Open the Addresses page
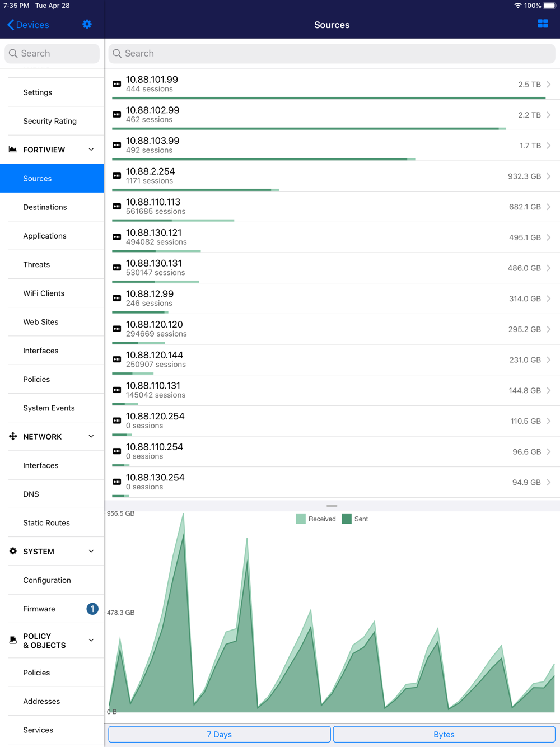 coord(52,701)
